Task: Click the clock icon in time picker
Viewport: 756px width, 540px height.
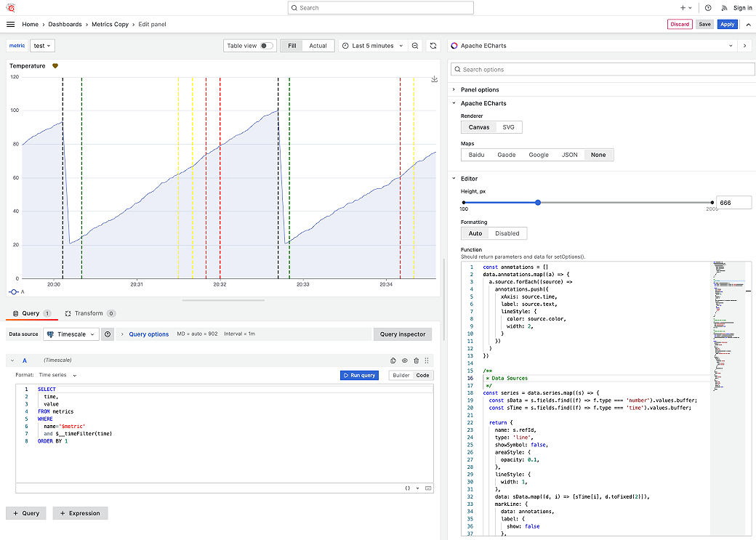Action: [345, 46]
